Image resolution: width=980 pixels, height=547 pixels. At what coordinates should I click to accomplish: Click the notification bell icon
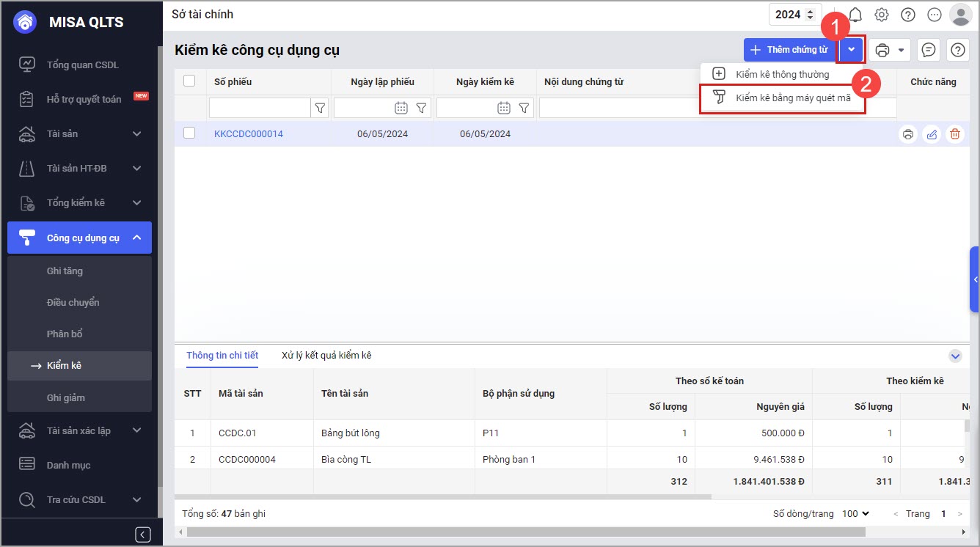coord(855,15)
